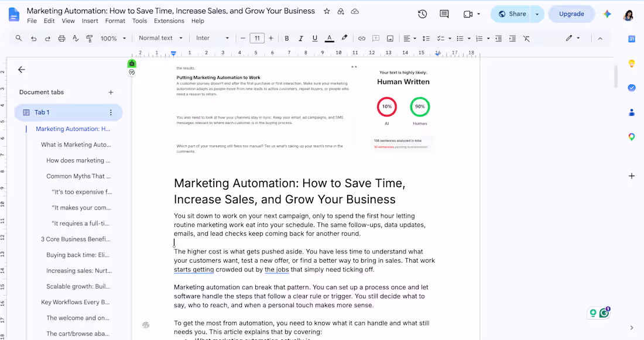Open the numbered list options arrow

tap(488, 38)
